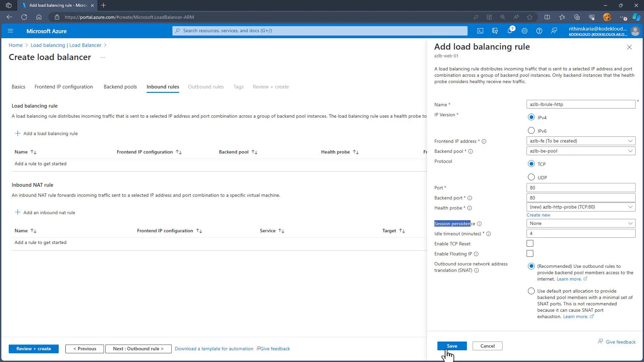Sort load balancing rules by Name
This screenshot has width=644, height=362.
[x=25, y=152]
